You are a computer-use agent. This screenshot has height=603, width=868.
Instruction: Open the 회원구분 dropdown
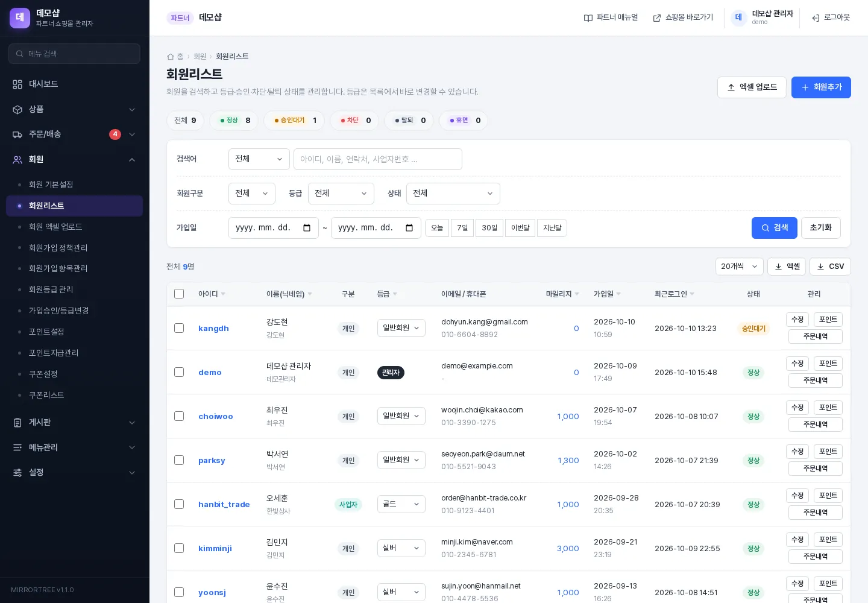(x=252, y=194)
